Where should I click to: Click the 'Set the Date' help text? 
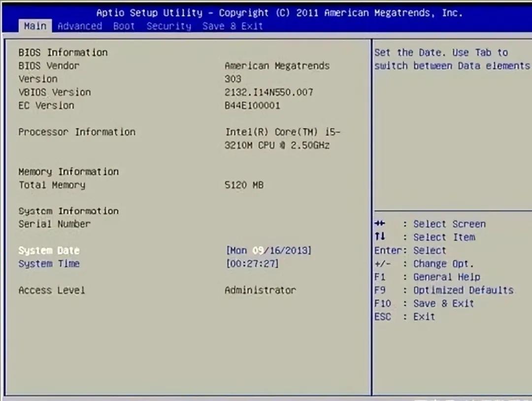tap(452, 59)
